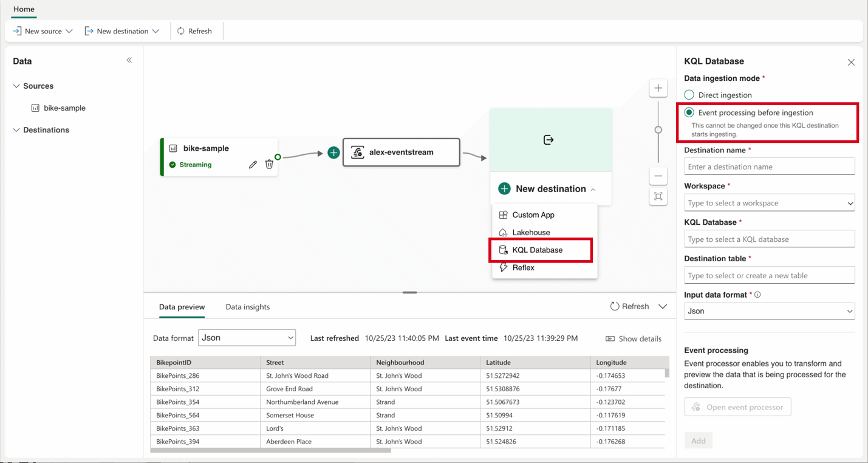The width and height of the screenshot is (868, 463).
Task: Click the bike-sample node output connector circle
Action: tap(278, 157)
